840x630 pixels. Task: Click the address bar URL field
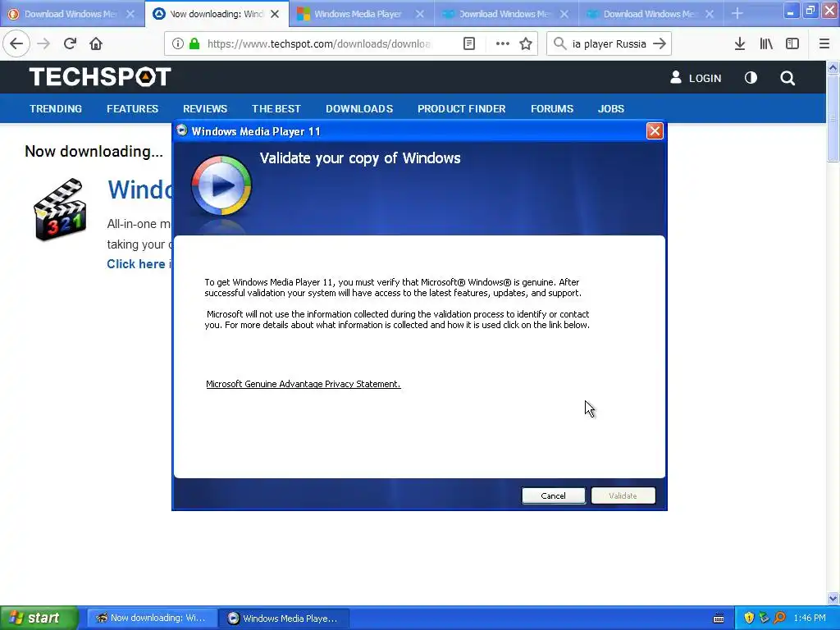pos(319,44)
